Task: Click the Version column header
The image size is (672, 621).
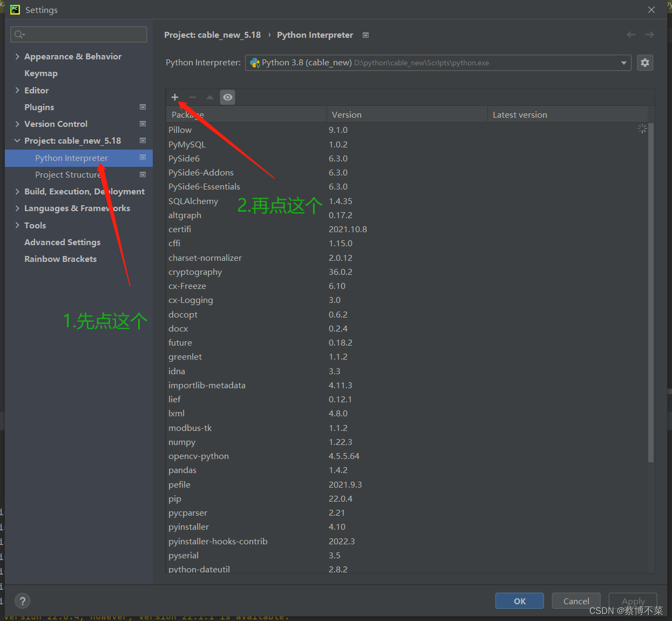Action: pos(407,114)
